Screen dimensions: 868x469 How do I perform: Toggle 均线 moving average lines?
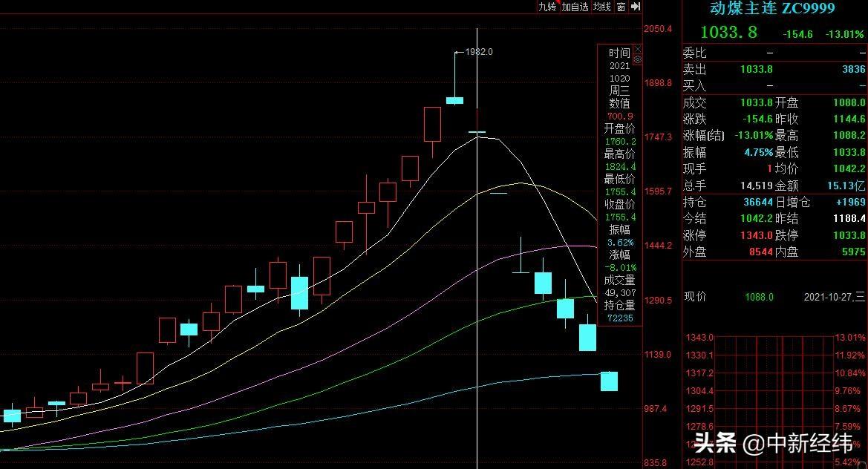(x=601, y=7)
